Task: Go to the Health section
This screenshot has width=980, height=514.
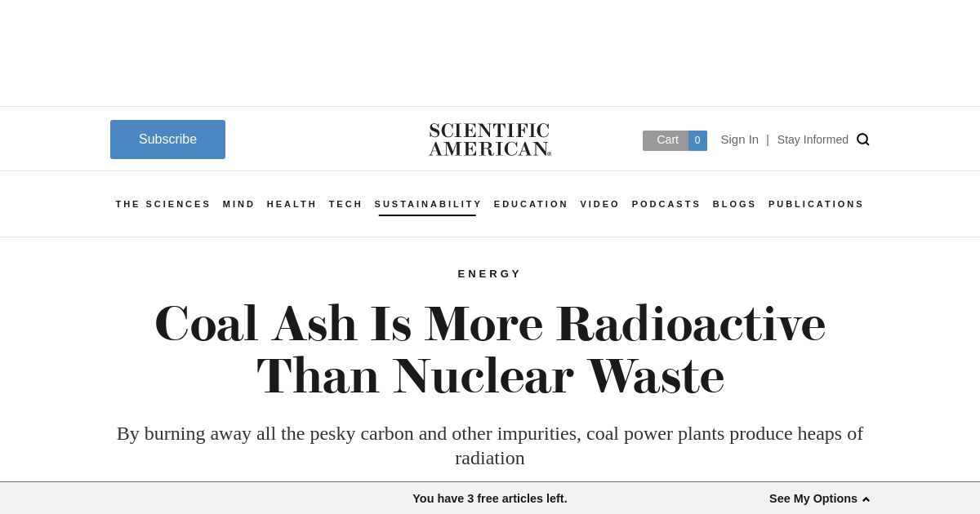Action: click(292, 204)
